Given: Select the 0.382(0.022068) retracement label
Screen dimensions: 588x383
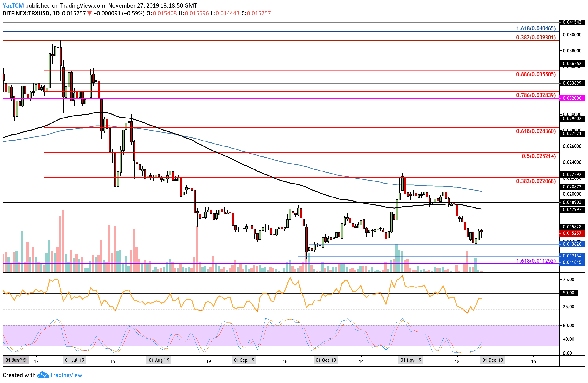Looking at the screenshot, I should [x=536, y=181].
